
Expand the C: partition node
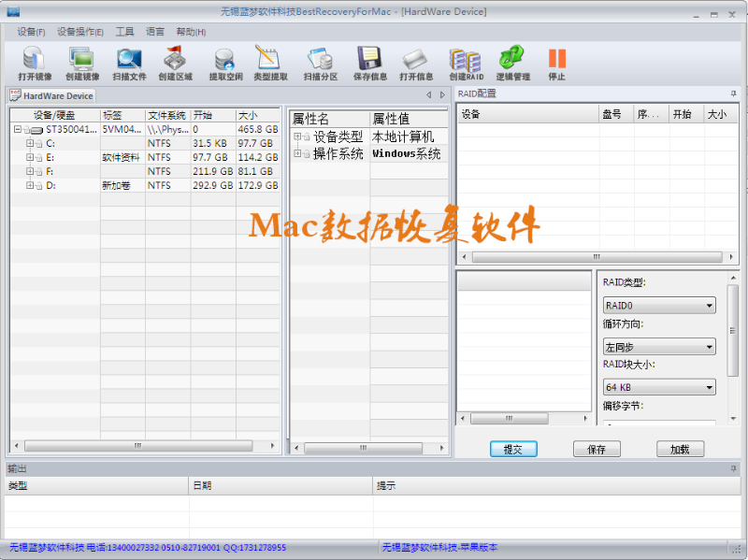[30, 143]
